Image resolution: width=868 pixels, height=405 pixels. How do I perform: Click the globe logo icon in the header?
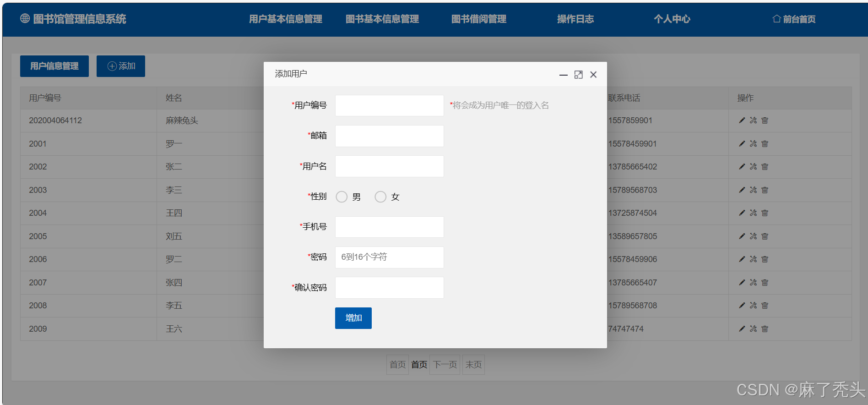[x=25, y=18]
